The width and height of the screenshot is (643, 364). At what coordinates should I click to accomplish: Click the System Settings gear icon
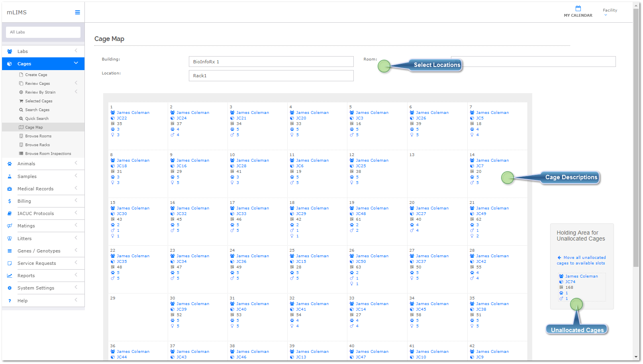tap(10, 288)
